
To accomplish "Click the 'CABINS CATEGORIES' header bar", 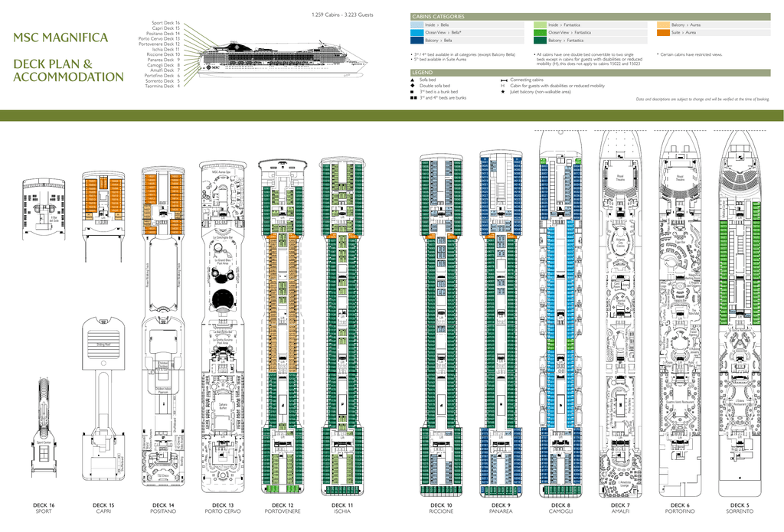I will pos(590,17).
